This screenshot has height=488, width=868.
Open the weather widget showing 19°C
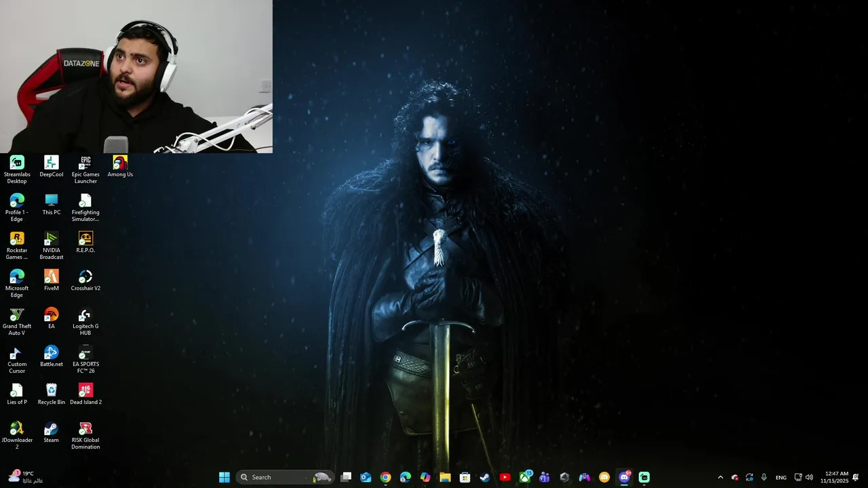click(x=26, y=477)
